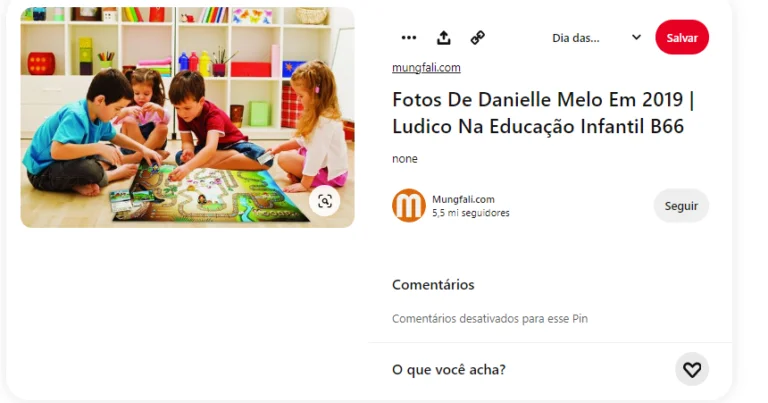Screen dimensions: 768x403
Task: Click the 'none' description text
Action: point(405,159)
